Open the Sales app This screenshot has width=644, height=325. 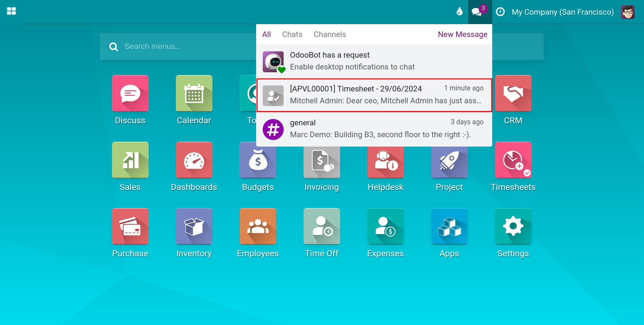pos(130,160)
